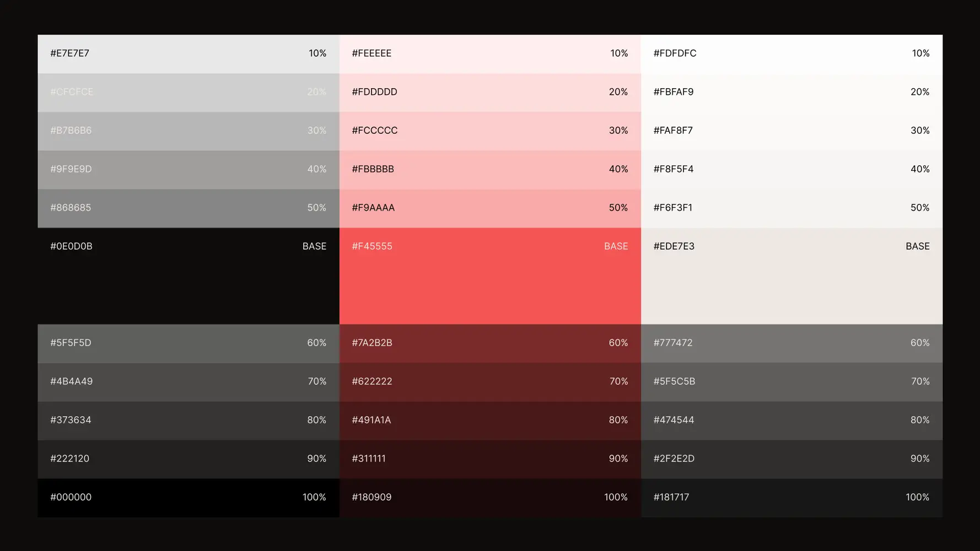Select the #FCCCCC pink 30% swatch
Screen dimensions: 980x551
[x=489, y=131]
